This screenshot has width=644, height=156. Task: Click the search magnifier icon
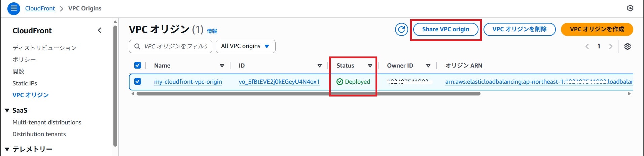pos(137,46)
